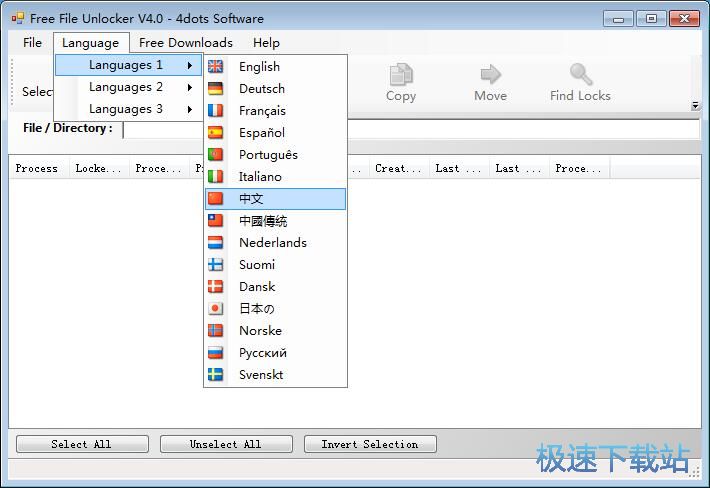Select Русский language
710x488 pixels.
click(275, 353)
